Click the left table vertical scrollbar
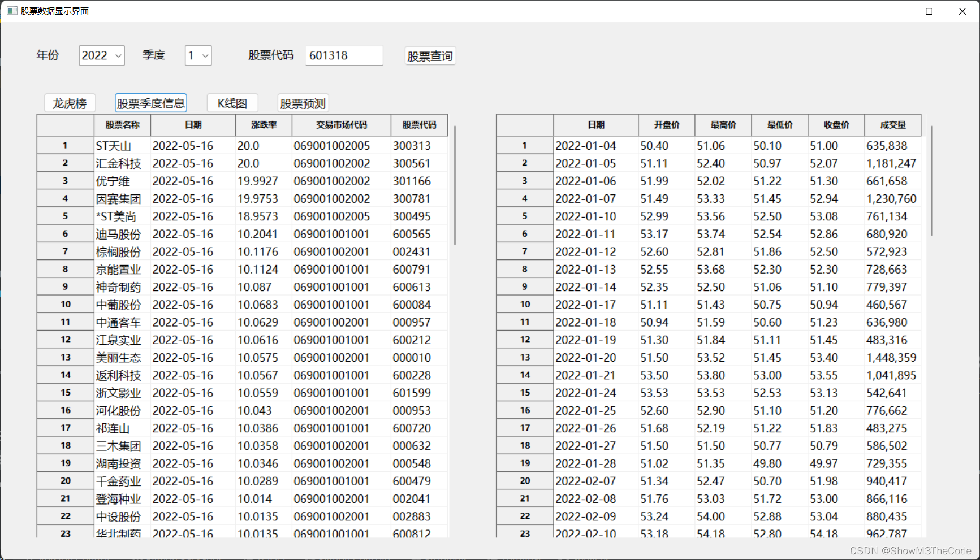This screenshot has height=560, width=980. point(455,185)
